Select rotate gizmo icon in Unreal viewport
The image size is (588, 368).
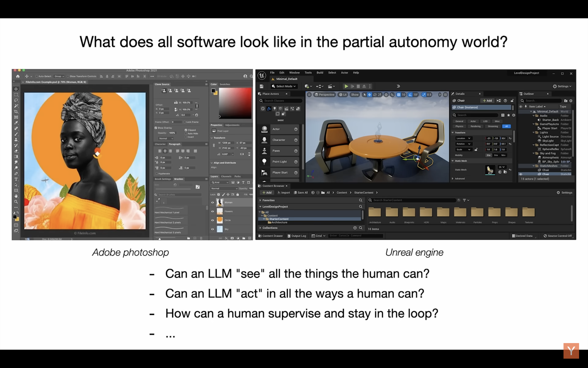coord(375,95)
